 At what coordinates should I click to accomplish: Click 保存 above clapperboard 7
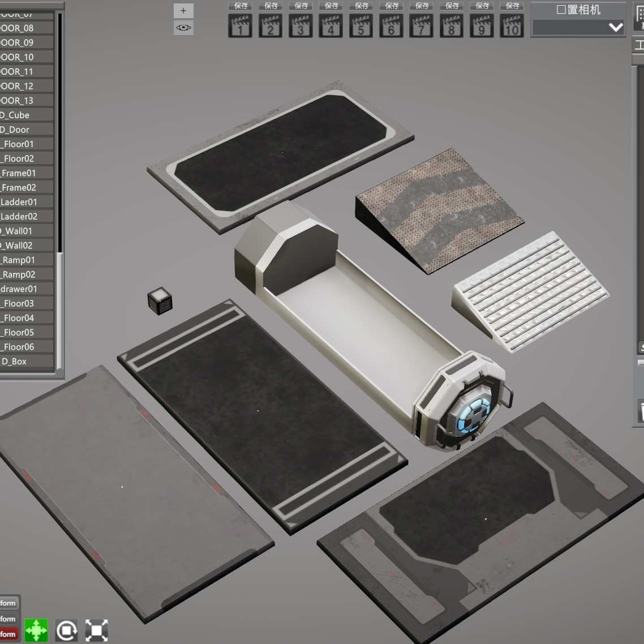(422, 6)
